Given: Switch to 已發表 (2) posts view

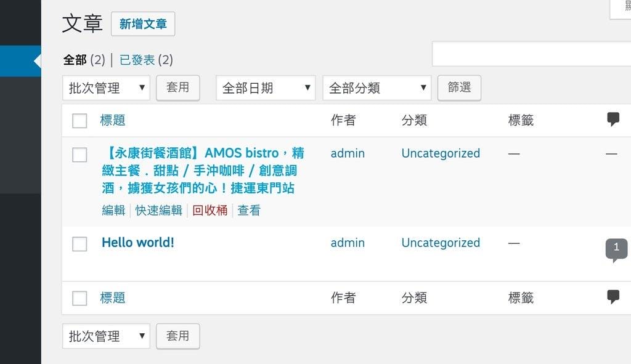Looking at the screenshot, I should (x=146, y=60).
